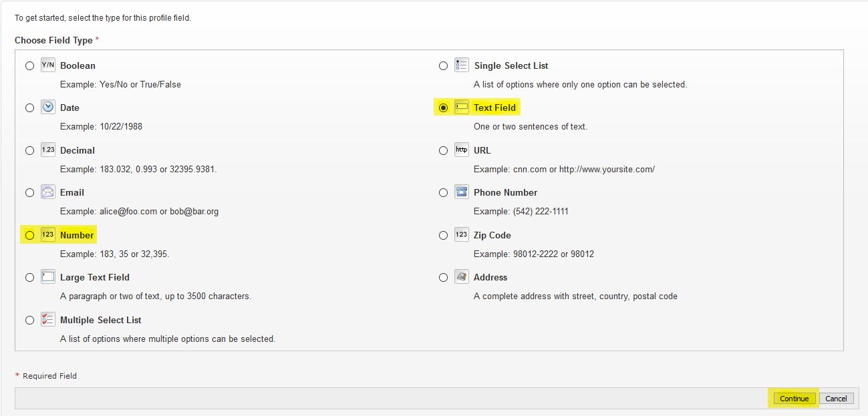Select the Multiple Select List radio button

[x=29, y=320]
